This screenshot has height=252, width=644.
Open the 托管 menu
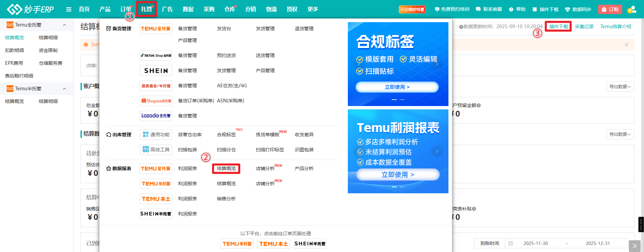[x=147, y=9]
